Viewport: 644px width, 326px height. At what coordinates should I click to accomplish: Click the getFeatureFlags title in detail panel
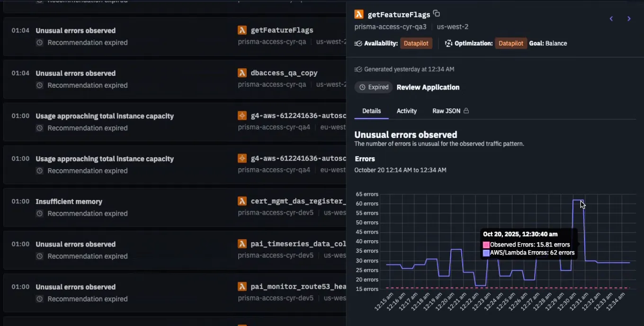pos(399,15)
